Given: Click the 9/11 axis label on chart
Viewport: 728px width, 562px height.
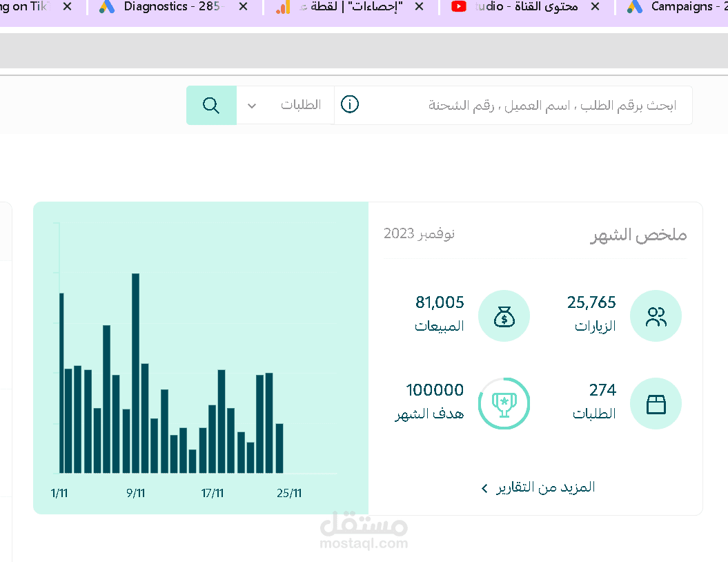Looking at the screenshot, I should [135, 493].
